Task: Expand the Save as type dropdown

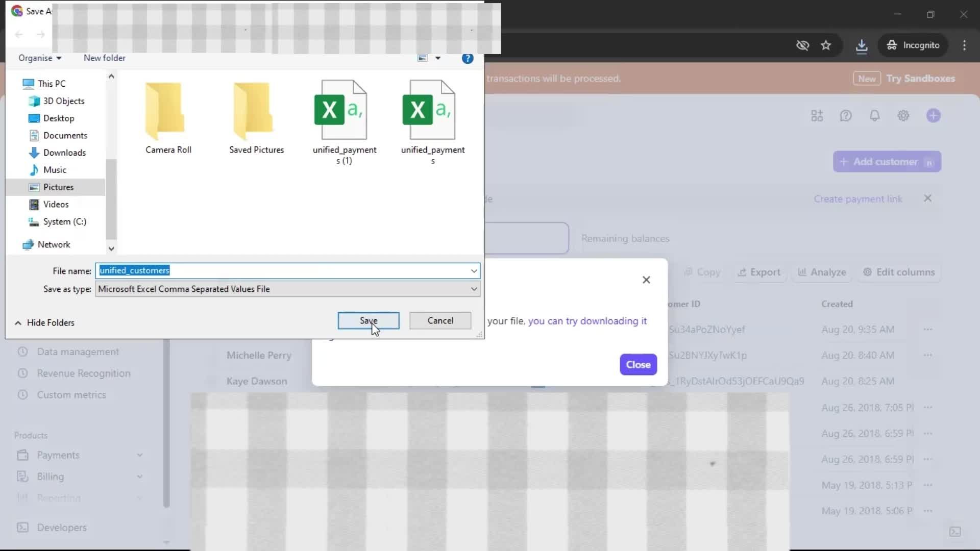Action: coord(474,289)
